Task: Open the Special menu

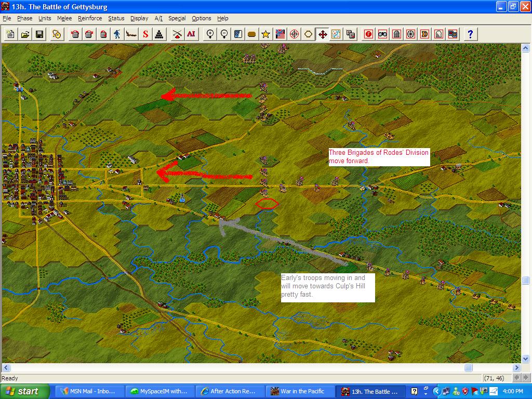Action: [x=177, y=18]
